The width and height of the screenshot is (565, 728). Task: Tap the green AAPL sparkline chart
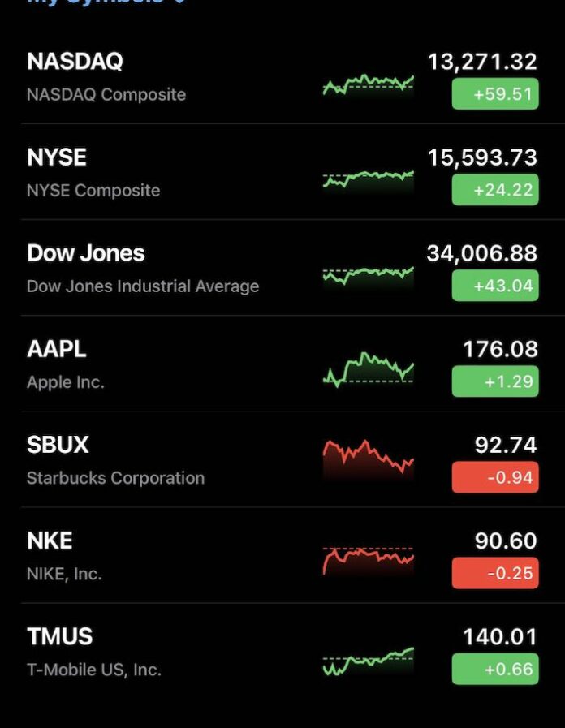368,368
